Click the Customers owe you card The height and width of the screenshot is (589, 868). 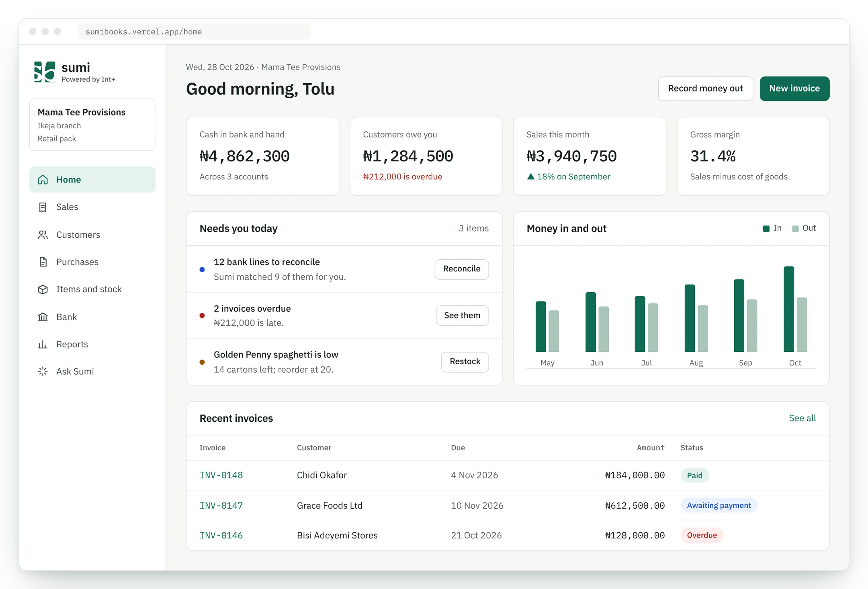click(426, 156)
